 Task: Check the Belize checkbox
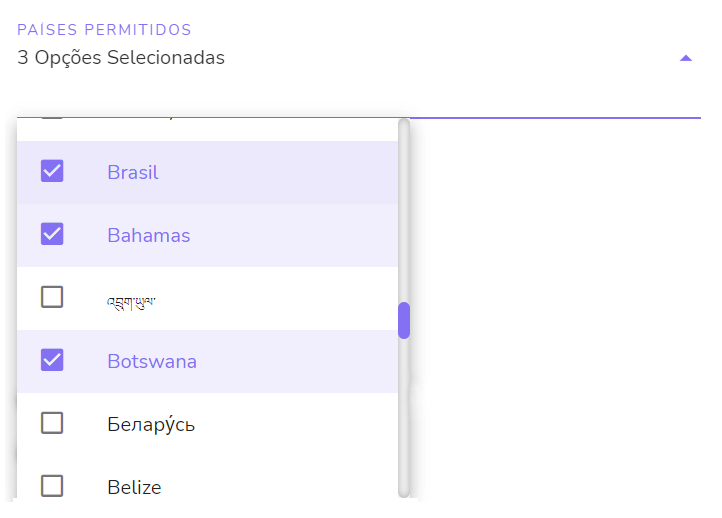click(52, 486)
